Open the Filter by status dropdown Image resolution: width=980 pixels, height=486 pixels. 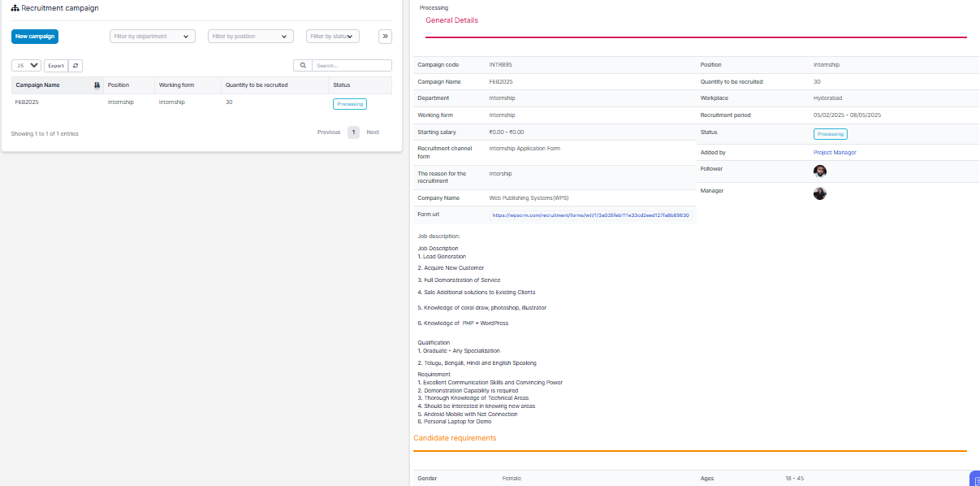tap(333, 36)
